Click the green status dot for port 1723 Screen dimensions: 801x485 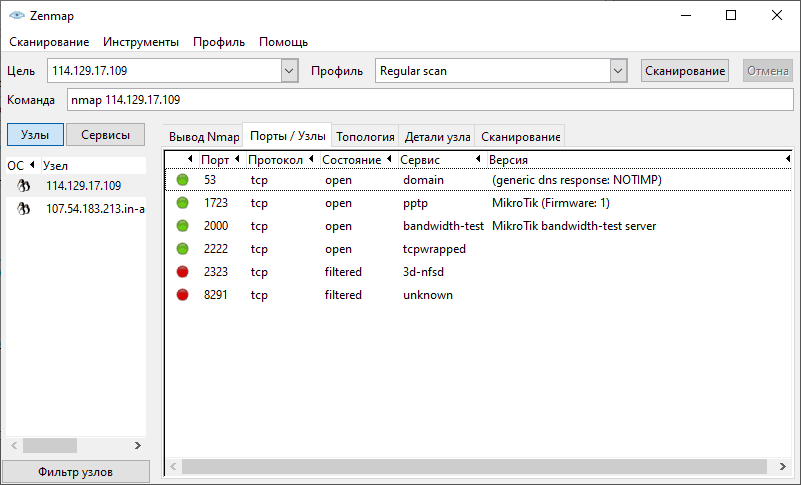pos(182,203)
